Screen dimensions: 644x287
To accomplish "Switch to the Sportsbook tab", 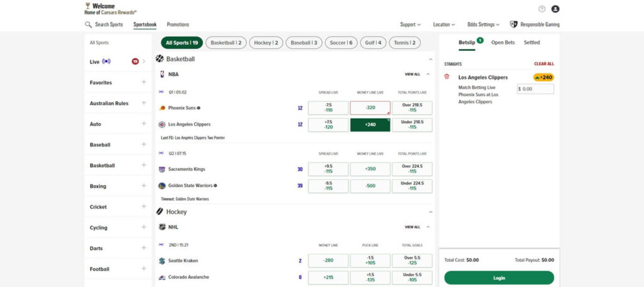I will pos(145,24).
